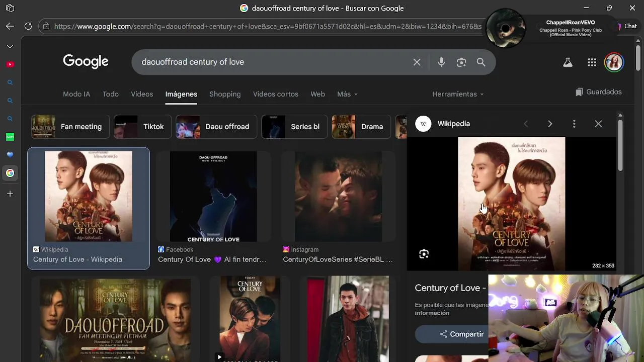Open the Google tab icon in sidebar

pyautogui.click(x=10, y=173)
